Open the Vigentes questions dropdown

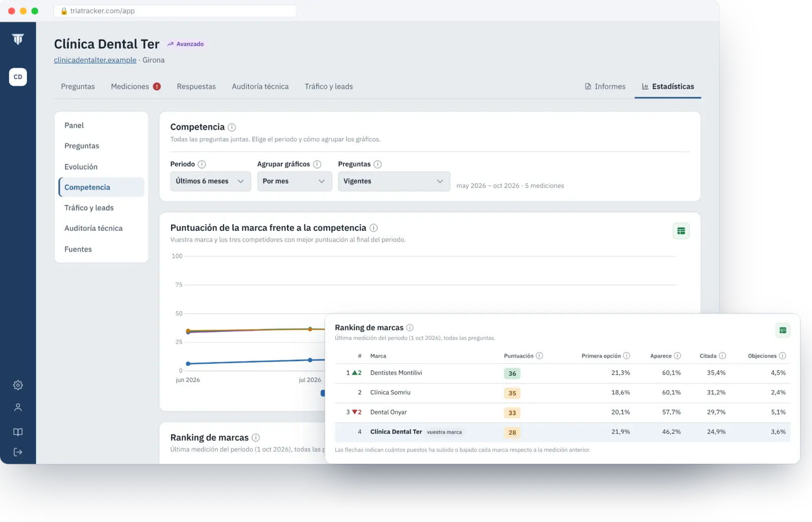pos(394,181)
